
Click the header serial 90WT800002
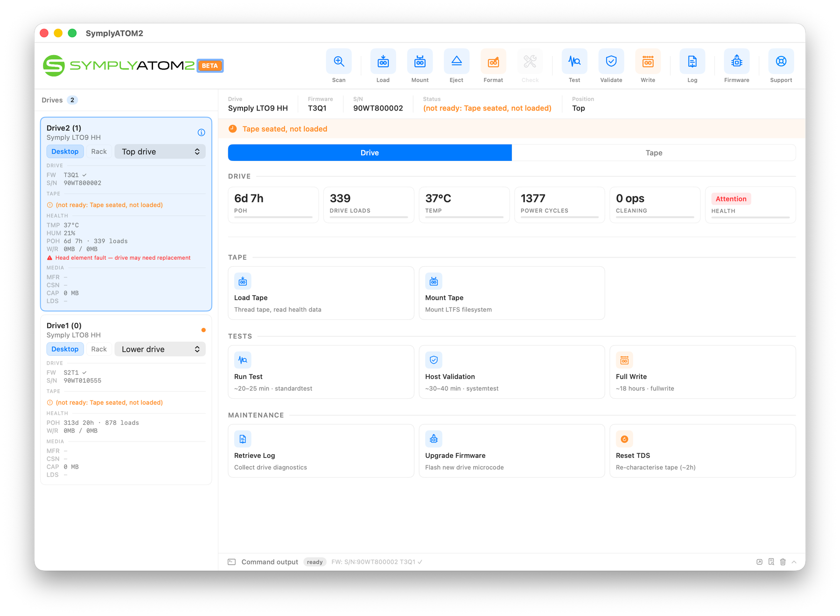[378, 108]
